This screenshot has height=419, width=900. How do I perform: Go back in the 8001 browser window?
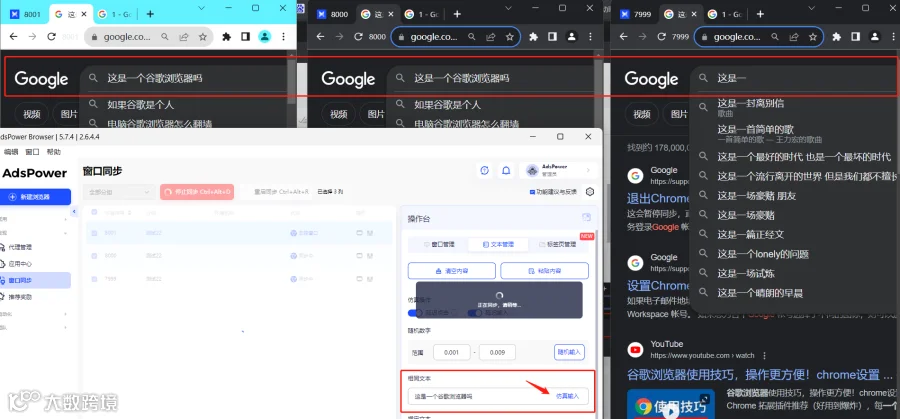click(14, 37)
